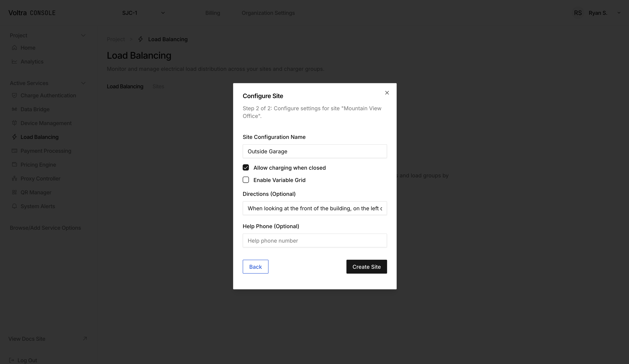The image size is (629, 364).
Task: Click the Load Balancing lightning icon
Action: pyautogui.click(x=14, y=137)
